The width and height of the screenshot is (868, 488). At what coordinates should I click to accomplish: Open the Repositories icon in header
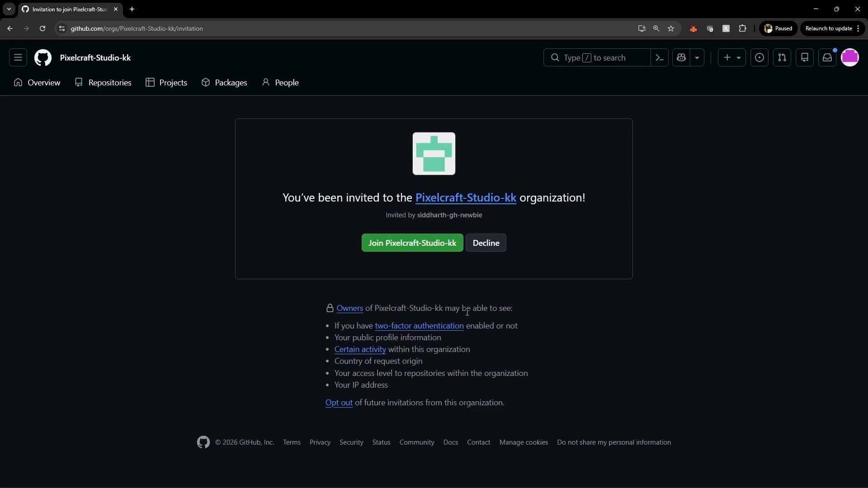[x=805, y=58]
